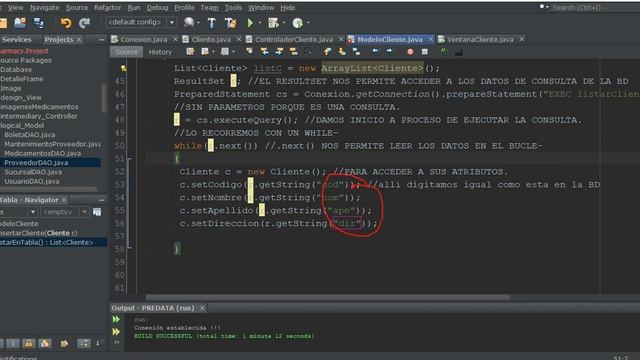Click Find Next Occurrence icon

279,51
